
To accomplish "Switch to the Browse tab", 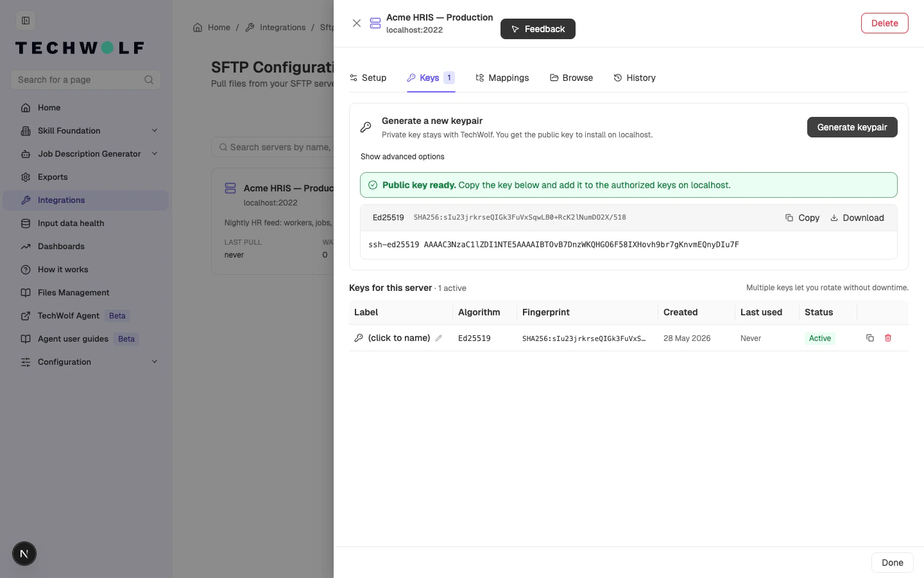I will click(x=571, y=78).
